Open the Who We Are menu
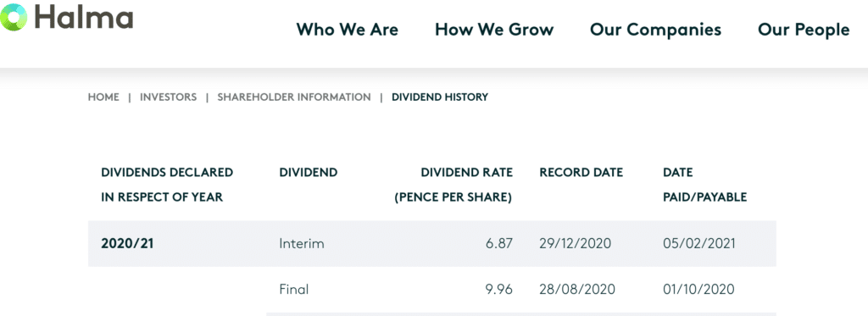The image size is (868, 316). 347,30
